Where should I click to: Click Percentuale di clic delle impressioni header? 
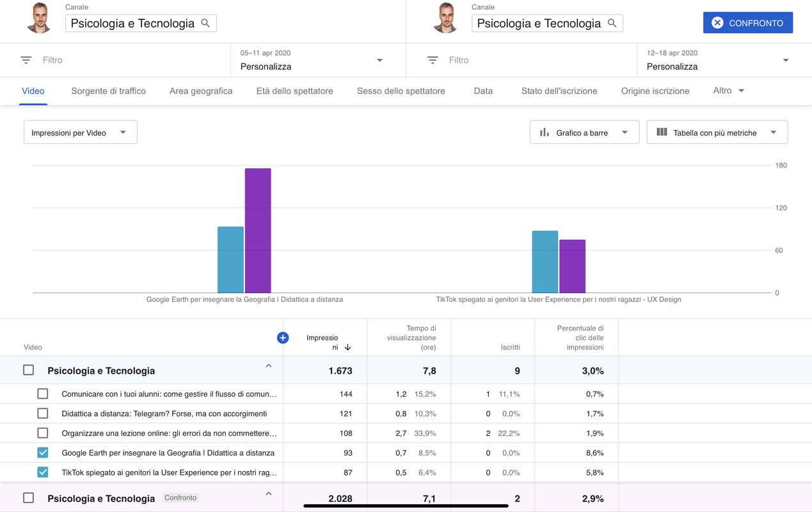(580, 338)
